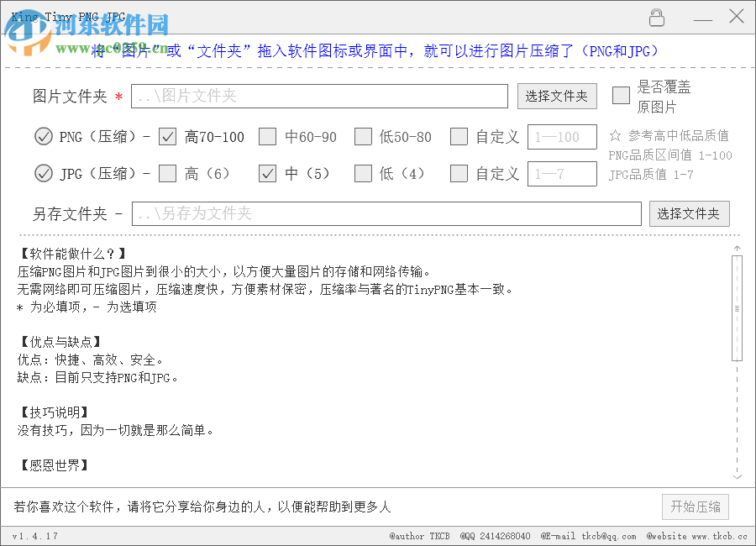This screenshot has height=546, width=756.
Task: Toggle the JPG（压缩）enable circle icon
Action: click(x=43, y=174)
